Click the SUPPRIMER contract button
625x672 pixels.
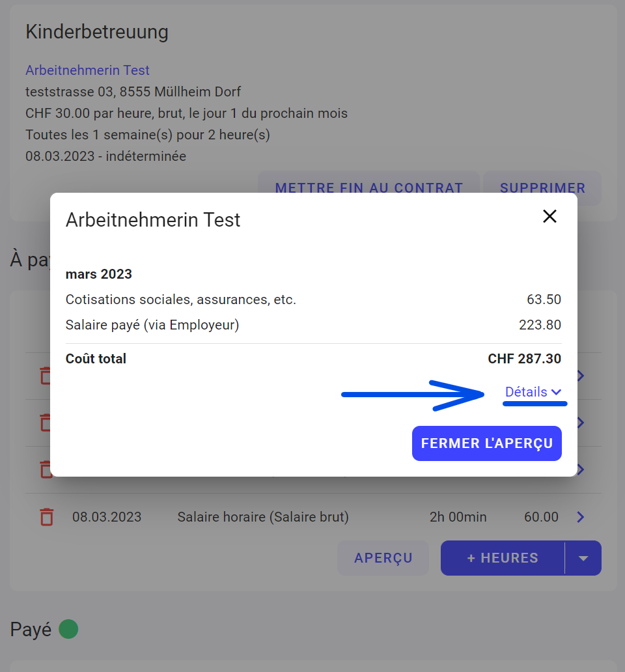pyautogui.click(x=542, y=188)
